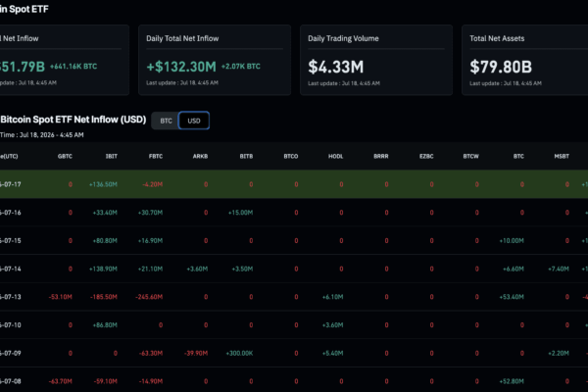The height and width of the screenshot is (392, 588).
Task: Sort by the GBTC column header
Action: tap(65, 156)
